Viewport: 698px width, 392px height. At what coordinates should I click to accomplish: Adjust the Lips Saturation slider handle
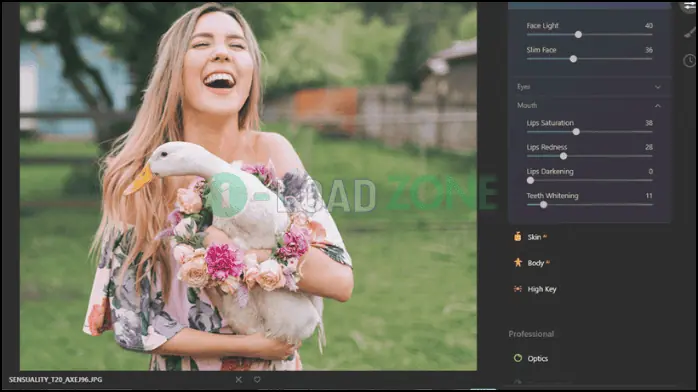point(576,132)
